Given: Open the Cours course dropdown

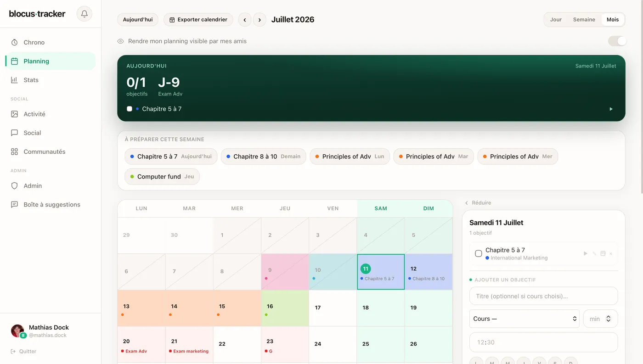Looking at the screenshot, I should pyautogui.click(x=524, y=319).
